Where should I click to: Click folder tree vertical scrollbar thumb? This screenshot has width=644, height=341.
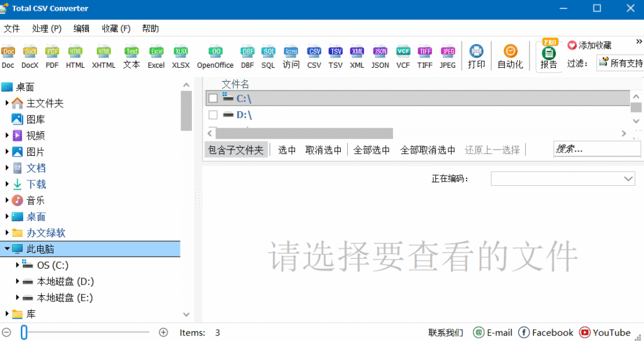click(186, 111)
